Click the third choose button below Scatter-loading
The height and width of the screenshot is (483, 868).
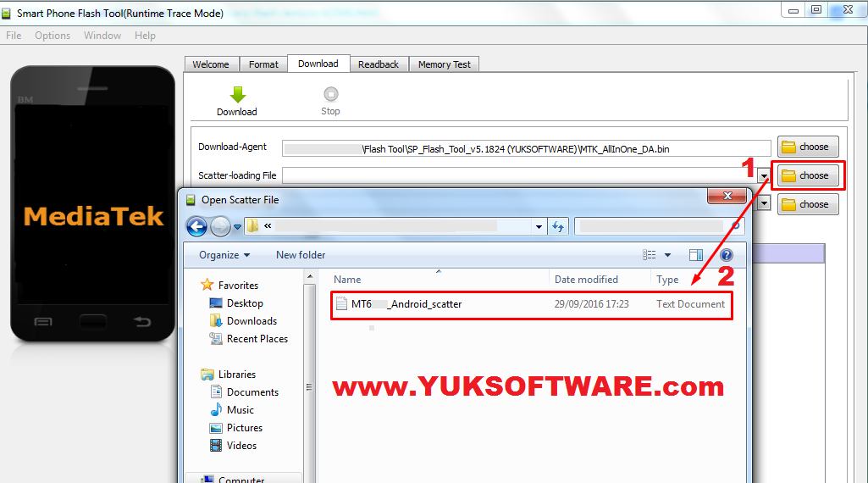pos(808,204)
